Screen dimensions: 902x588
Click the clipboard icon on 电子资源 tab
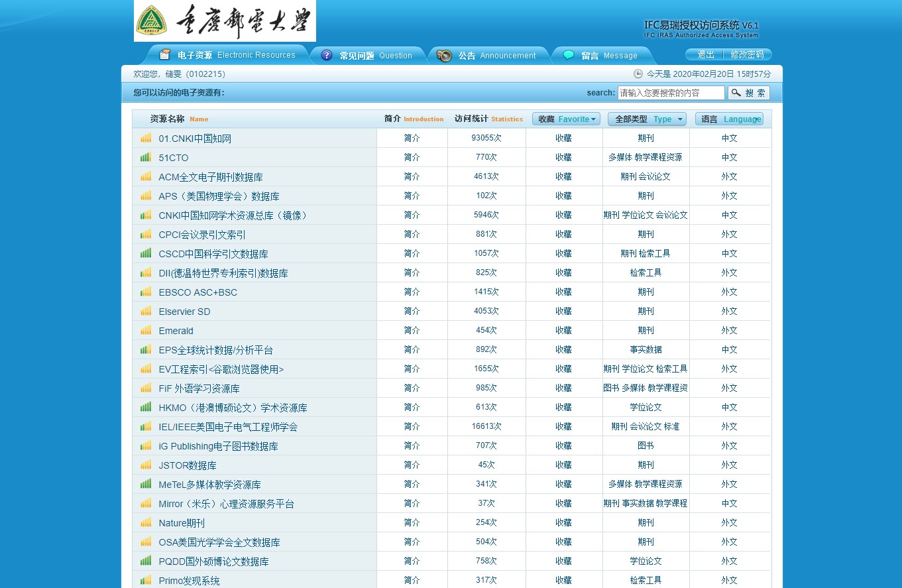coord(164,54)
